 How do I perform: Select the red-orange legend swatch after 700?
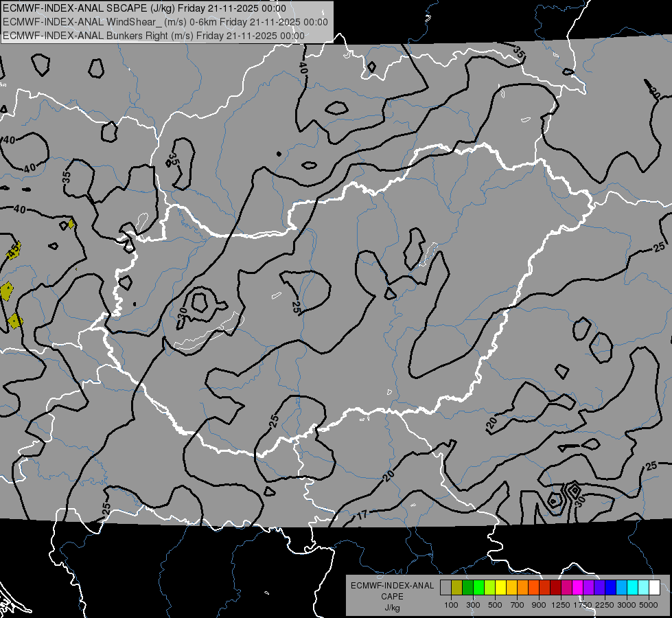[534, 588]
